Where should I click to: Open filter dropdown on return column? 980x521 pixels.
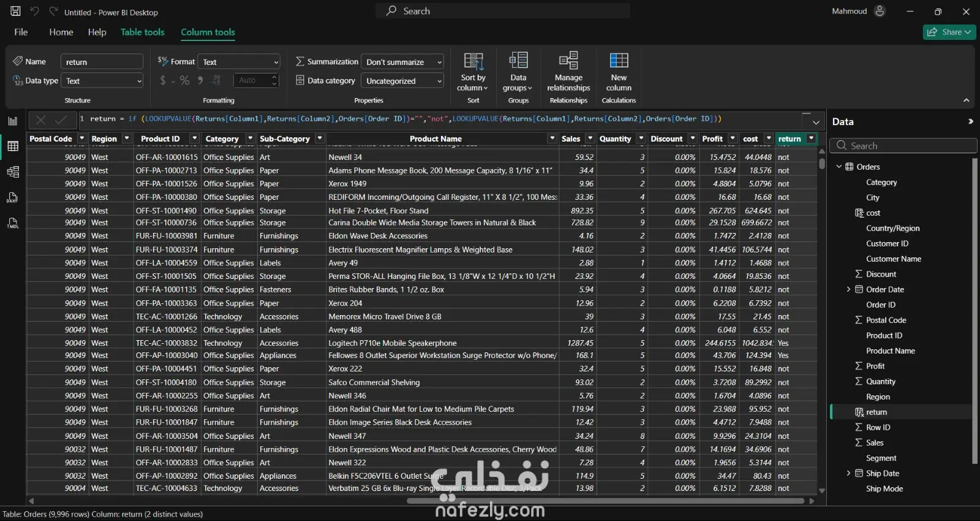tap(811, 139)
